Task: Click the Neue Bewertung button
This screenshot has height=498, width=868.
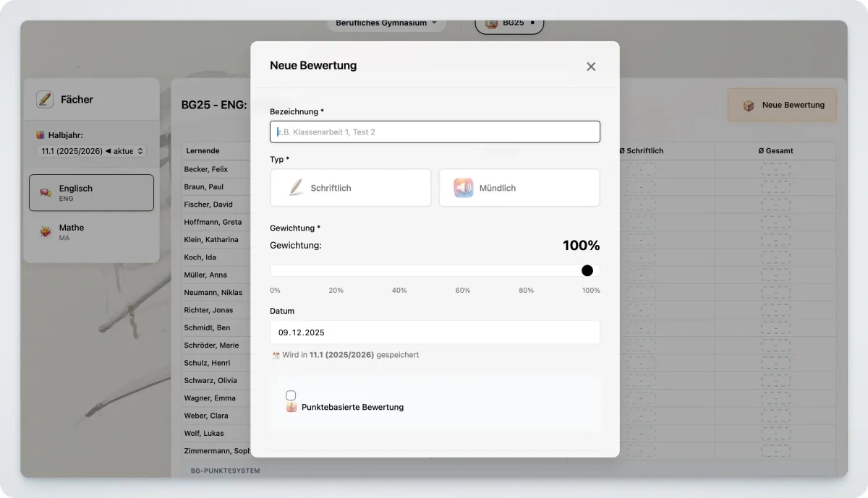Action: (x=782, y=106)
